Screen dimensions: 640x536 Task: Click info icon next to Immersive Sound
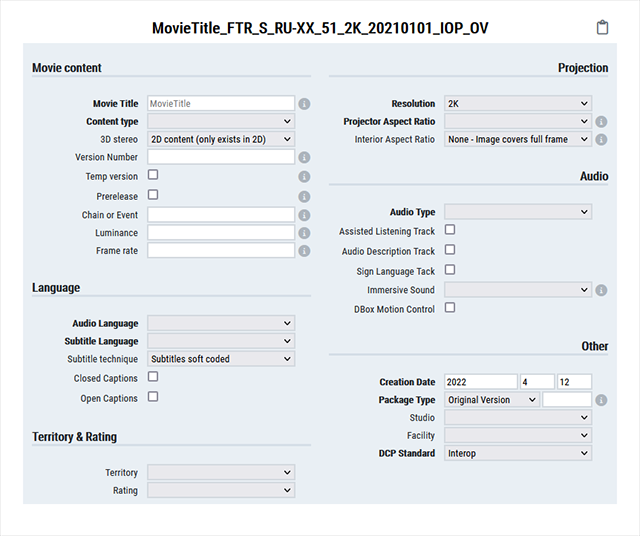pyautogui.click(x=601, y=291)
